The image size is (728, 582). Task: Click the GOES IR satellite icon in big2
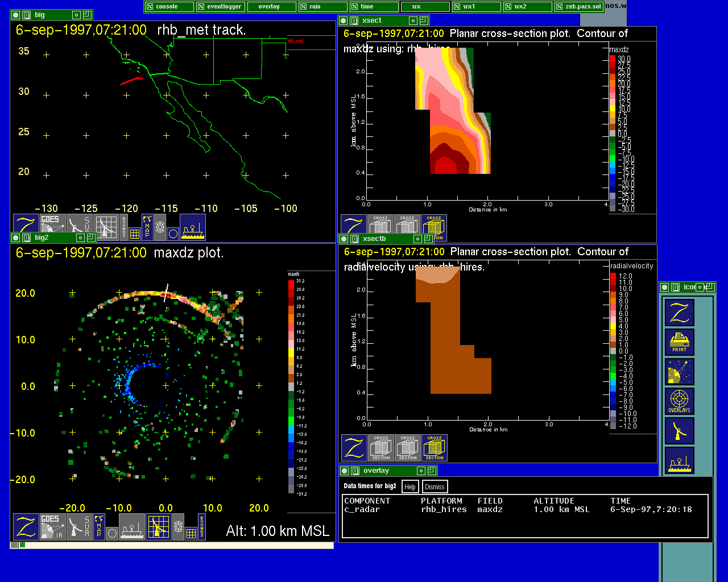point(52,527)
